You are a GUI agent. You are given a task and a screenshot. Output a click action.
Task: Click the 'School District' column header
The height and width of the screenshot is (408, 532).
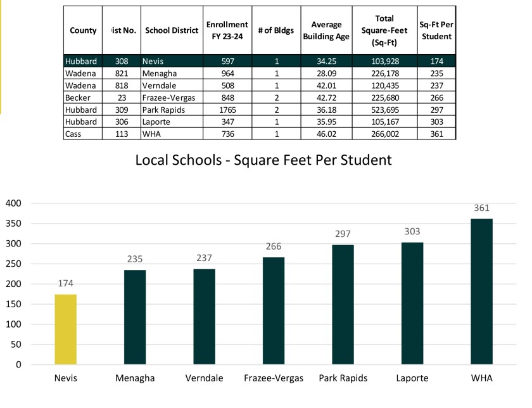pyautogui.click(x=172, y=30)
